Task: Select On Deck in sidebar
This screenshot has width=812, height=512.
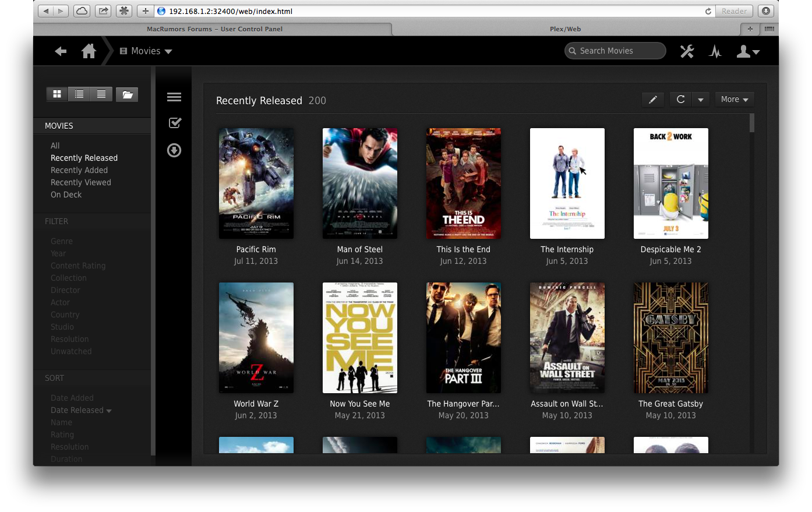Action: tap(66, 195)
